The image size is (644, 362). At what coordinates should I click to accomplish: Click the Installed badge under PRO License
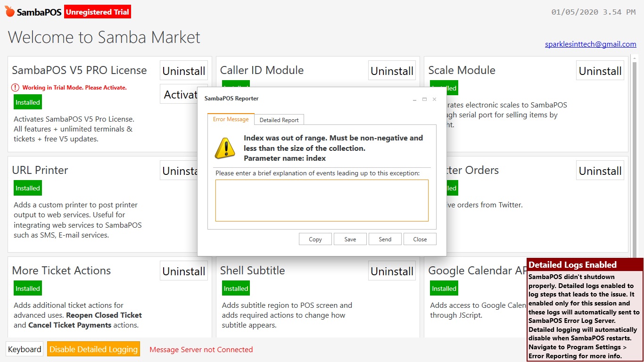28,102
